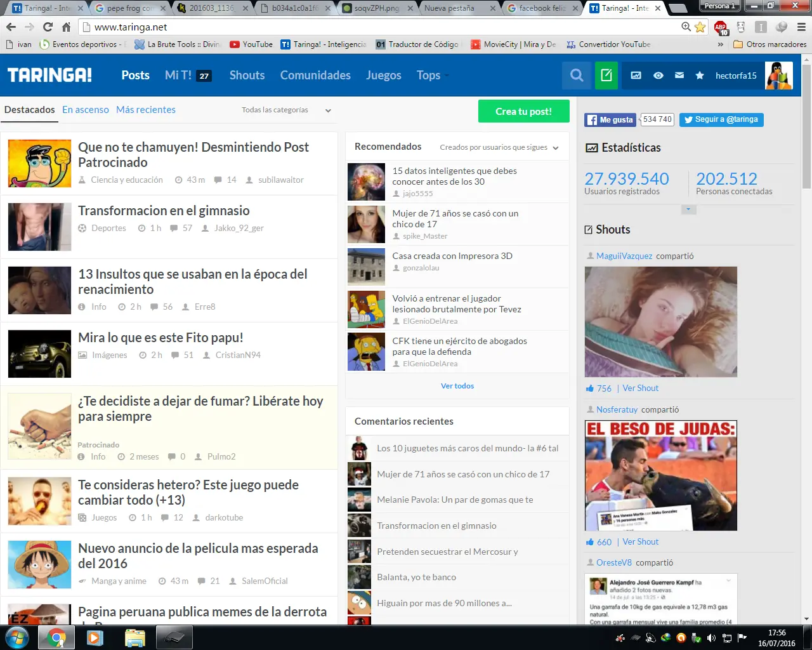Click the green create-post pencil icon
The height and width of the screenshot is (650, 812).
point(606,76)
